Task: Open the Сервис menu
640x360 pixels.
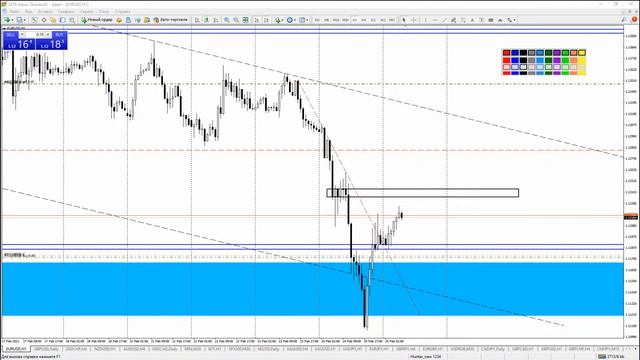Action: pos(87,11)
